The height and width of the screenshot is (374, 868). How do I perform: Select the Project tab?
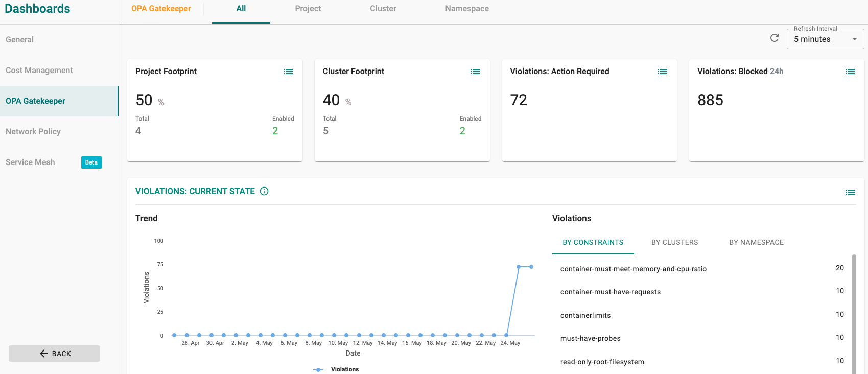(x=308, y=9)
